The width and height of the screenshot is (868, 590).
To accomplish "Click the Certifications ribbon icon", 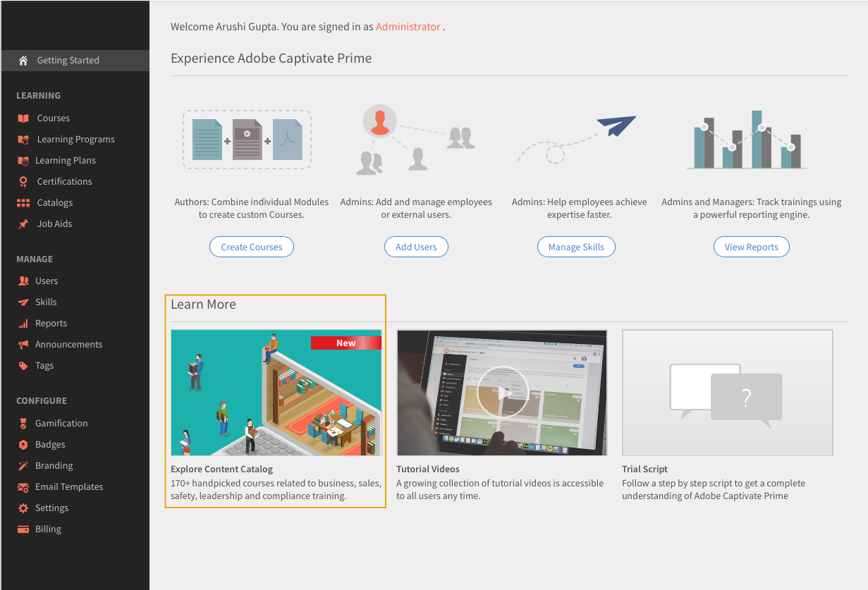I will click(x=23, y=182).
